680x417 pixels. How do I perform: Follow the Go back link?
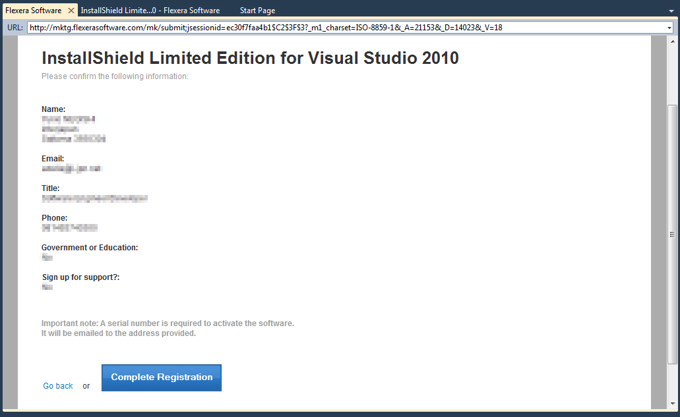58,386
